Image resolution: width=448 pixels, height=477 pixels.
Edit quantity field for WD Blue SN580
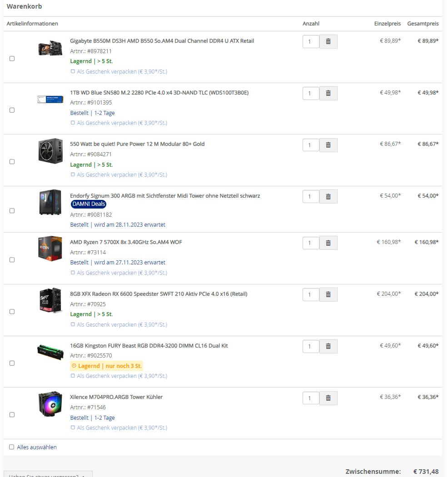311,93
